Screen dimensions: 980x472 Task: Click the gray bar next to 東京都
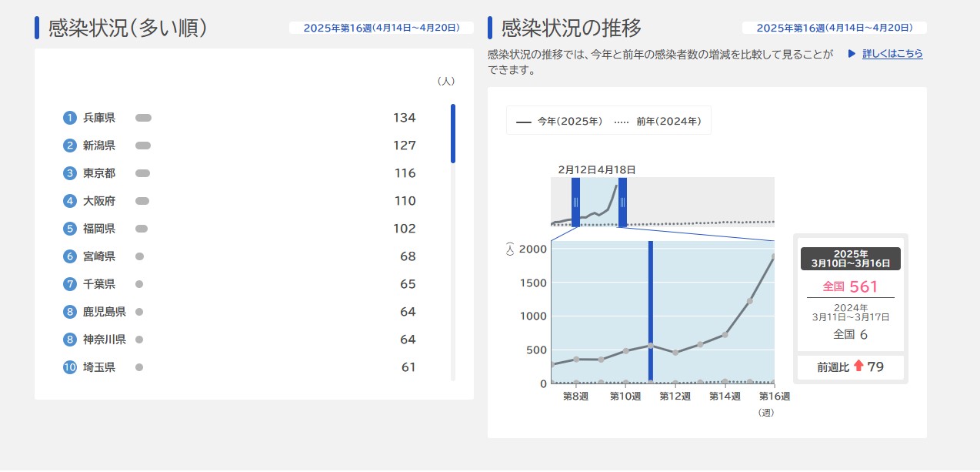142,173
